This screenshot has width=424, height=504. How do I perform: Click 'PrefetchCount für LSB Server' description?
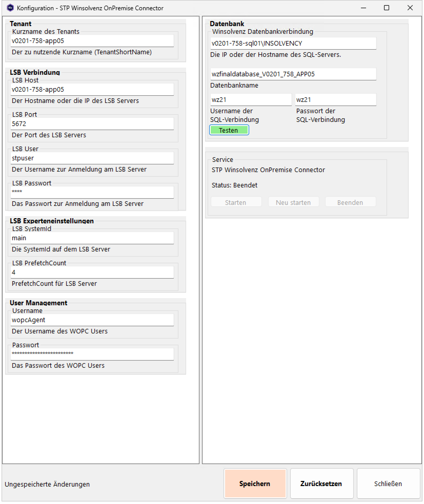54,283
